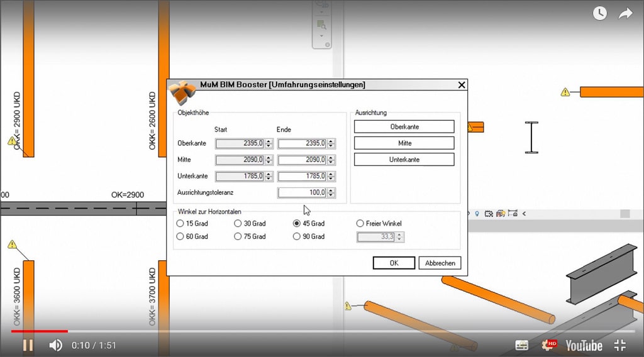Toggle subtitles captions icon
This screenshot has width=644, height=357.
pyautogui.click(x=521, y=345)
